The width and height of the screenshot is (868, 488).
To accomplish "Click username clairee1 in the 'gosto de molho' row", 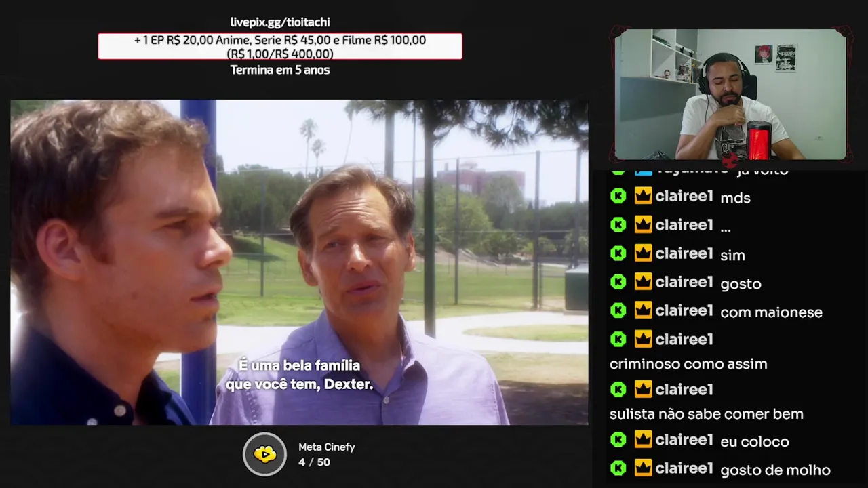I will click(x=684, y=468).
